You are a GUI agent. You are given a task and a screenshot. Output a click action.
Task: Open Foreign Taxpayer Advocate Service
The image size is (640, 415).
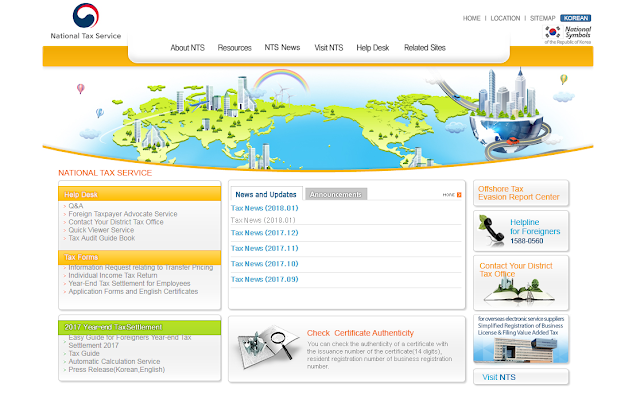123,214
